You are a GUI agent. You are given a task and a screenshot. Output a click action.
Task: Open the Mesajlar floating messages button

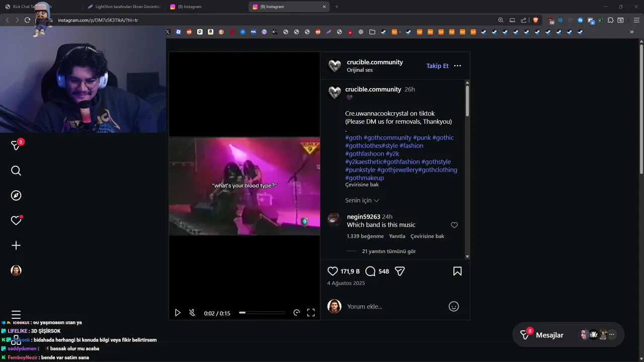point(568,335)
